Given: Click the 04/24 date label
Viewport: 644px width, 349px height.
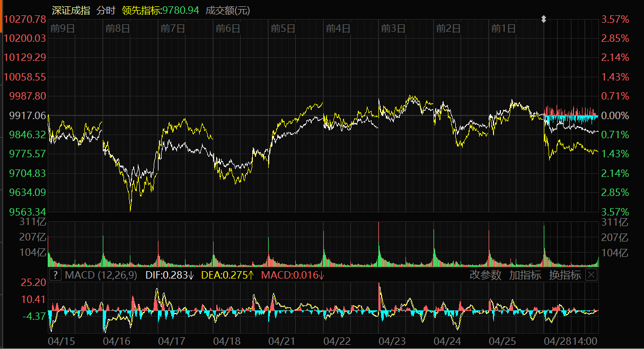Looking at the screenshot, I should coord(447,341).
